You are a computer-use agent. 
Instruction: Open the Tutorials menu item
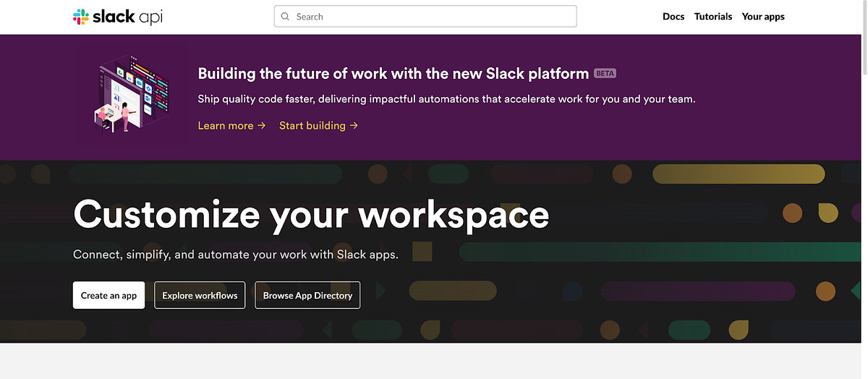tap(713, 17)
